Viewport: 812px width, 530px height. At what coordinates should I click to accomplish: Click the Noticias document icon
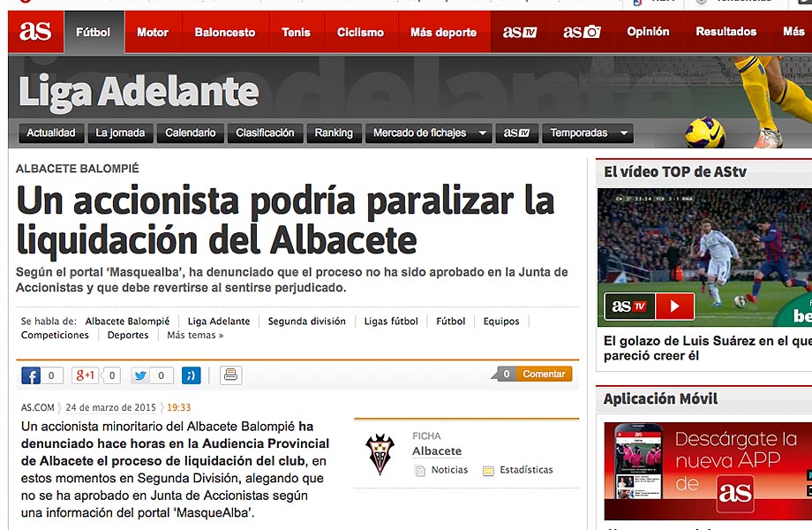click(x=420, y=471)
